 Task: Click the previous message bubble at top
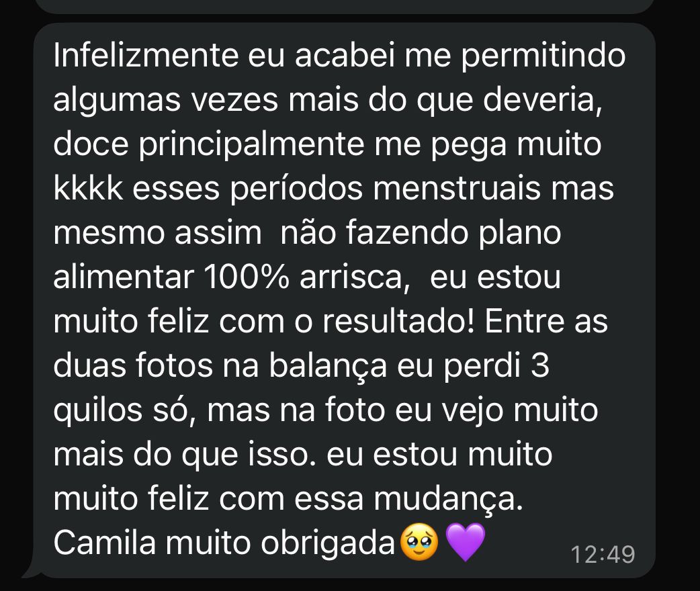[344, 6]
